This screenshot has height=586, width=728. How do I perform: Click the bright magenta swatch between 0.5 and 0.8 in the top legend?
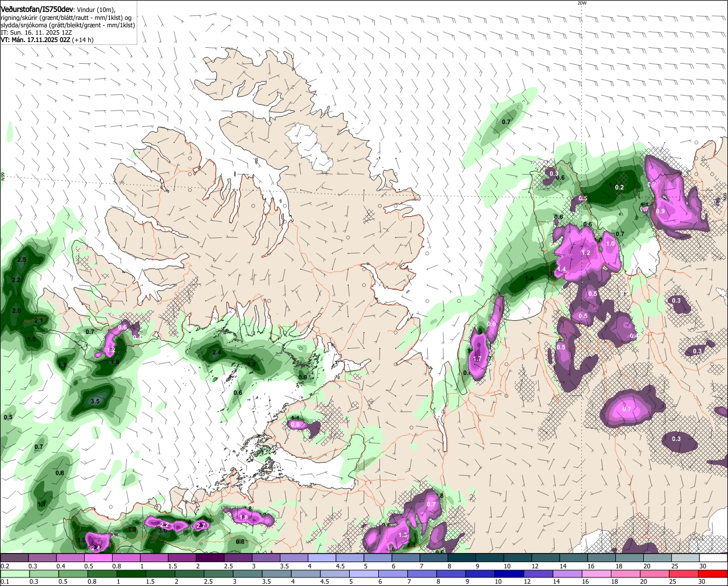(98, 558)
